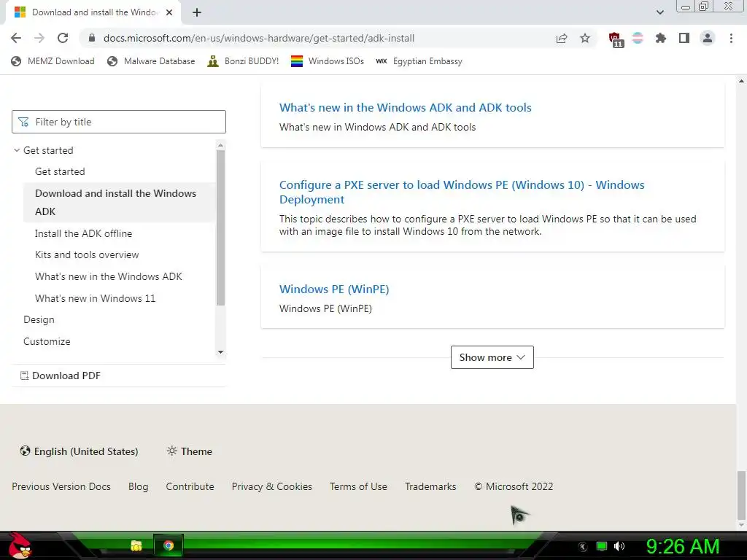This screenshot has width=747, height=560.
Task: Open Previous Version Docs link
Action: tap(61, 486)
